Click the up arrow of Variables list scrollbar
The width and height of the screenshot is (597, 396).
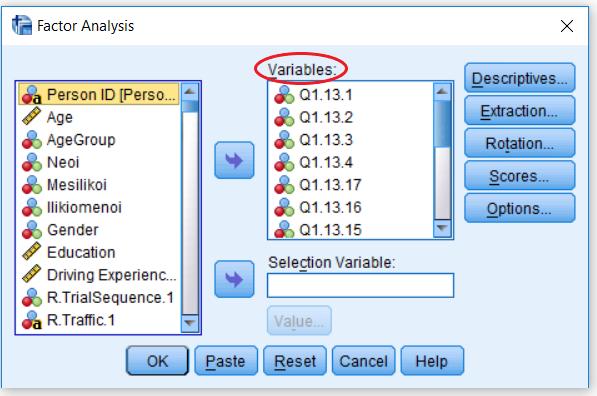point(442,91)
